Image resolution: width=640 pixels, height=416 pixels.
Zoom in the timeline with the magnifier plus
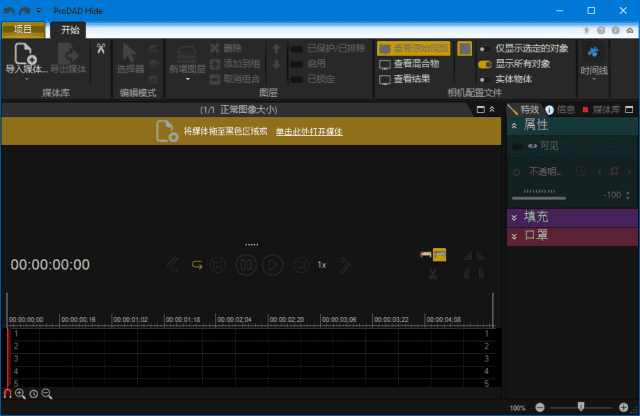coord(20,394)
